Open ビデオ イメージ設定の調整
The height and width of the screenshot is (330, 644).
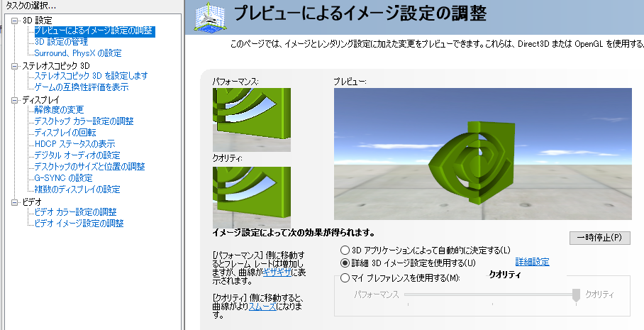(79, 224)
